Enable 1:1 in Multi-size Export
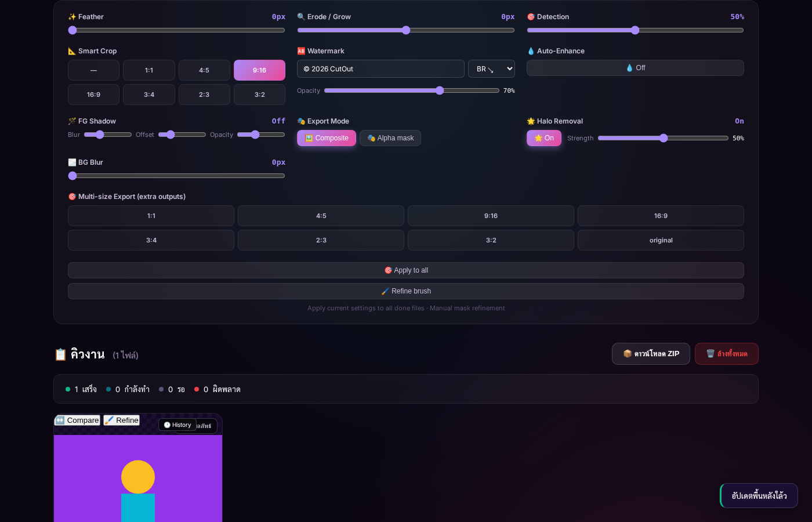Screen dimensions: 812x522 point(151,216)
